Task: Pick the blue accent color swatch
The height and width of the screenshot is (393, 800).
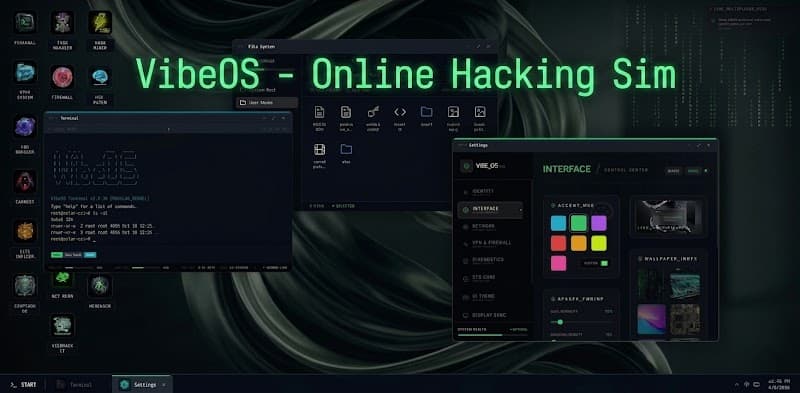Action: [x=559, y=223]
